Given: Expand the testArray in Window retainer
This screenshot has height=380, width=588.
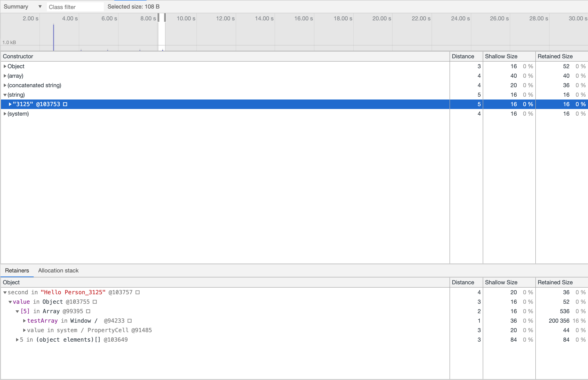Looking at the screenshot, I should [24, 321].
